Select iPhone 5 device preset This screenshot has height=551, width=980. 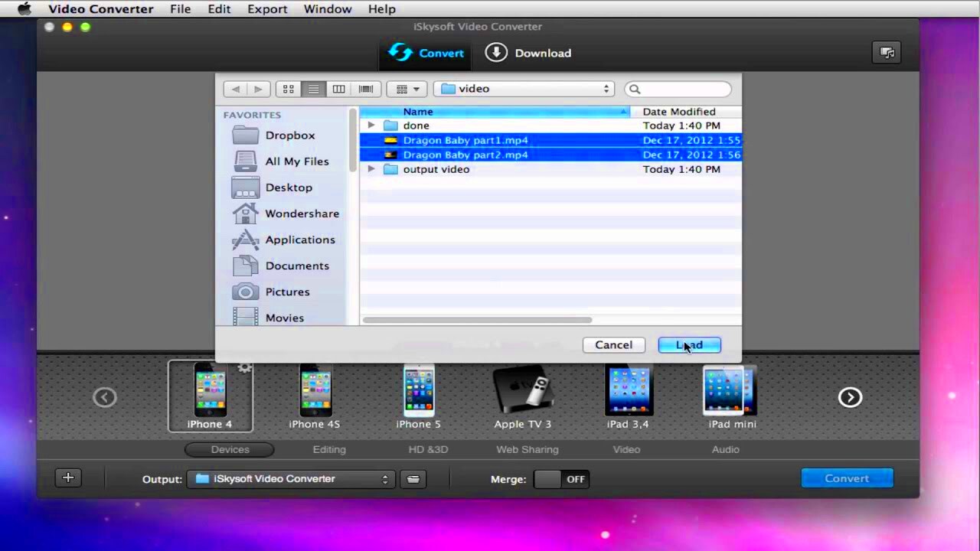tap(418, 396)
